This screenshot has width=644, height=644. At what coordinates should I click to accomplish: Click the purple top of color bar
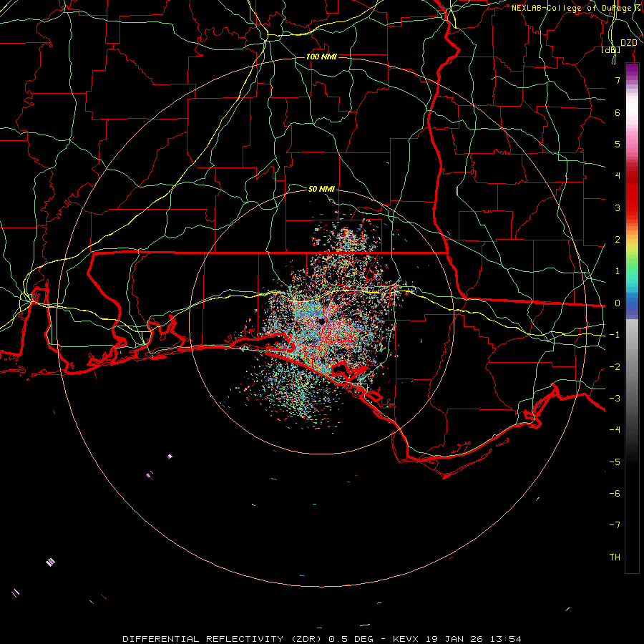(632, 68)
